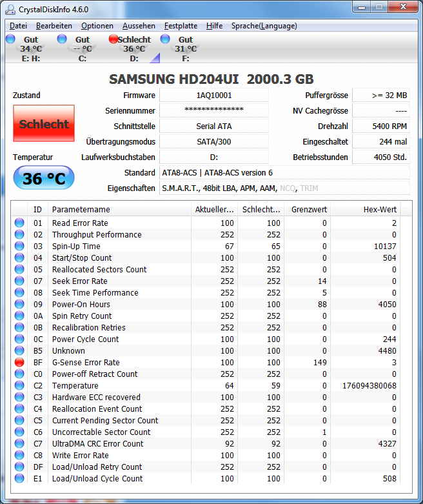This screenshot has height=504, width=423.
Task: Click the G-Sense Error Rate threshold 149
Action: [x=320, y=362]
